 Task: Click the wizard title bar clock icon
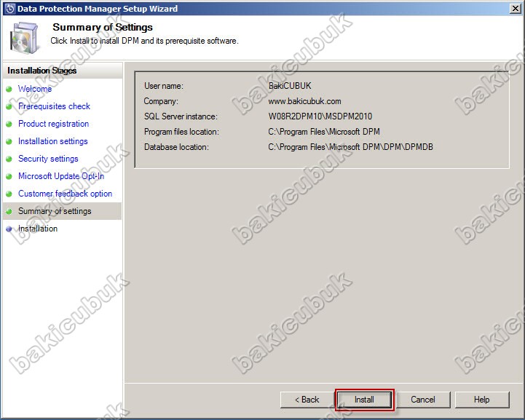(x=9, y=9)
